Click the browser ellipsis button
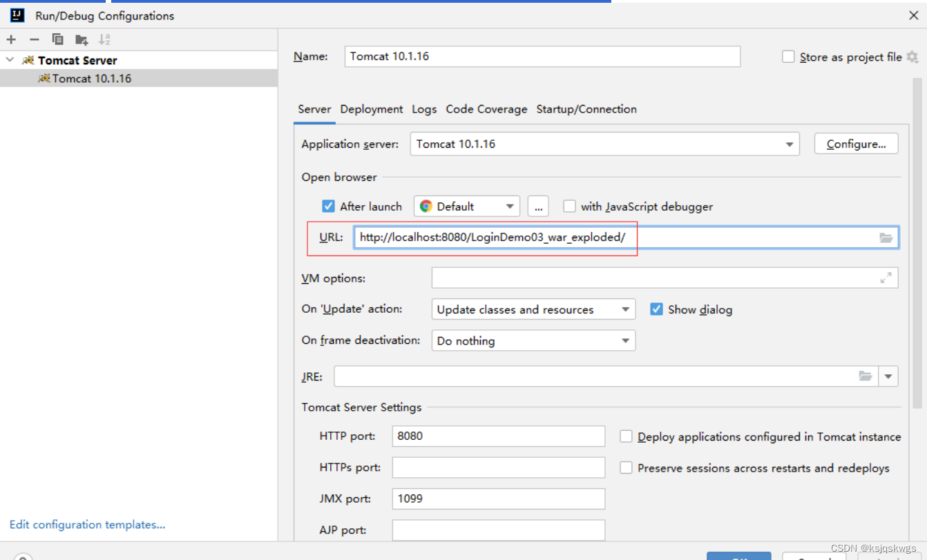This screenshot has width=927, height=560. point(538,206)
